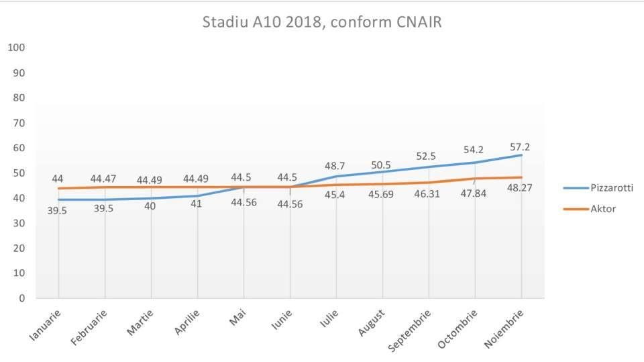Click the chart title Stadiu A10 2018
644x362 pixels.
(322, 21)
